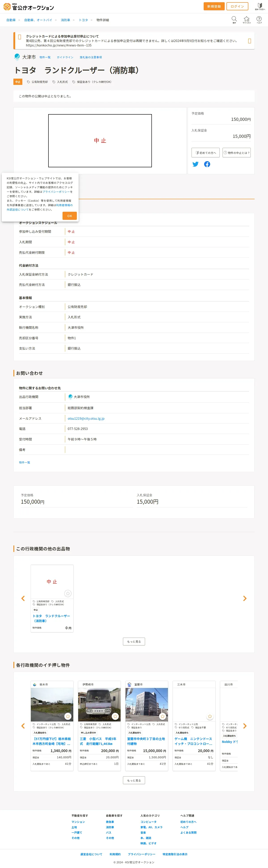The height and width of the screenshot is (868, 268).
Task: Open 三菱 小型バス listing title
Action: (98, 741)
